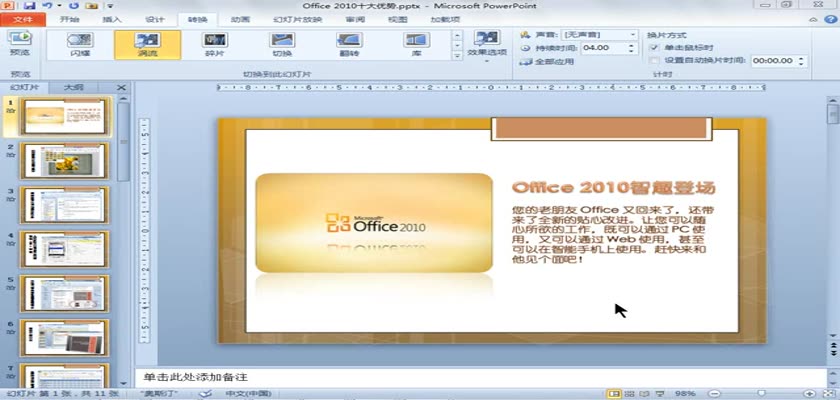Click the main editor vertical scrollbar thumb
Viewport: 840px width, 400px height.
coord(833,112)
